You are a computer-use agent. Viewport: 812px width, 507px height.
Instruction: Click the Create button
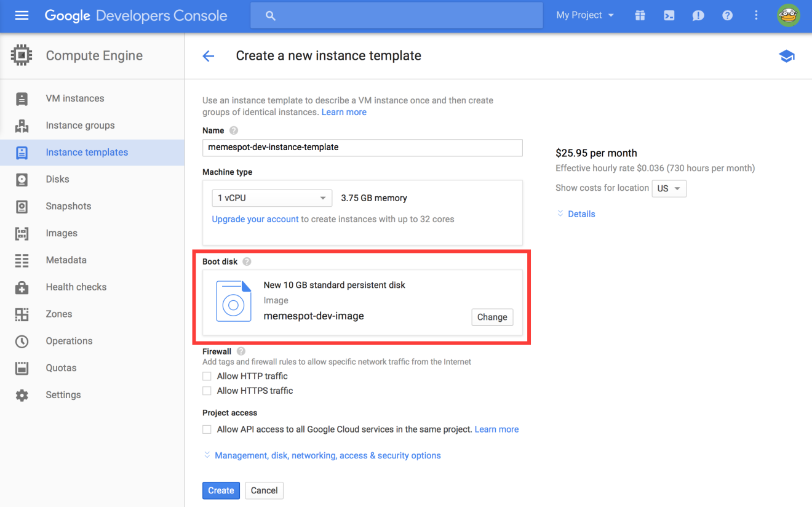(x=221, y=490)
